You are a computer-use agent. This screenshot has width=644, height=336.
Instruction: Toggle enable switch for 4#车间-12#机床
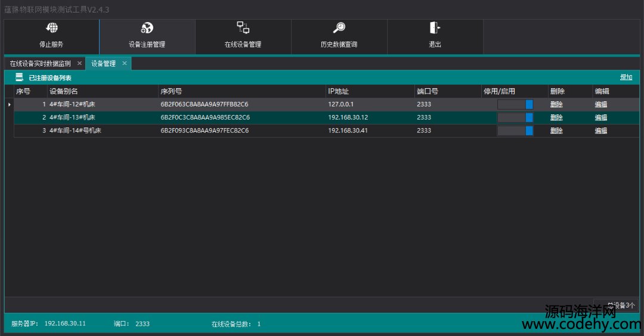pyautogui.click(x=515, y=104)
